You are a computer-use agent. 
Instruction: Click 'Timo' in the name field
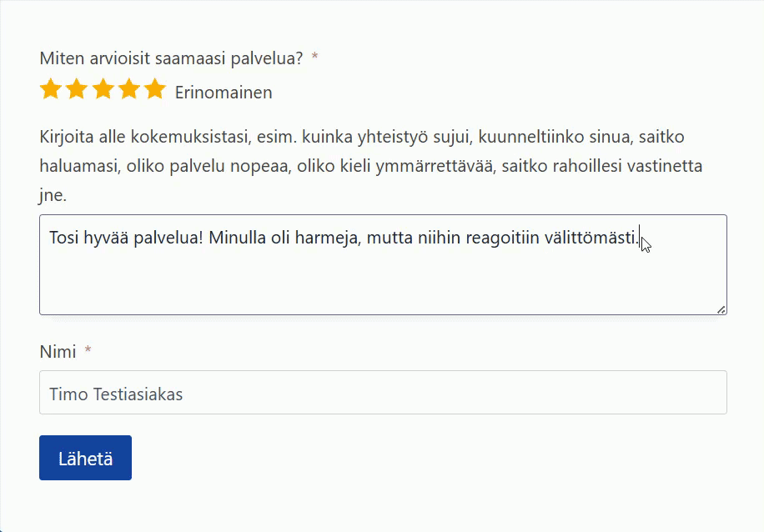pos(68,394)
